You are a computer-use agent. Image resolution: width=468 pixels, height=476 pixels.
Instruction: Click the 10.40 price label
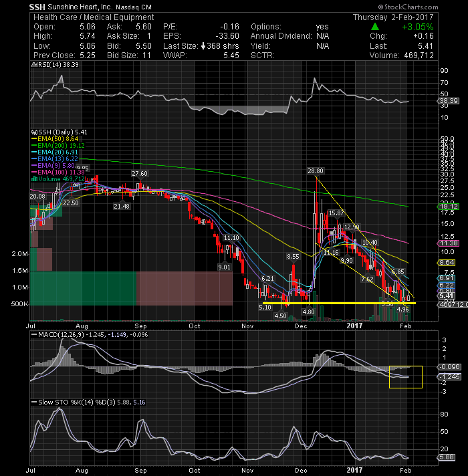pos(370,243)
